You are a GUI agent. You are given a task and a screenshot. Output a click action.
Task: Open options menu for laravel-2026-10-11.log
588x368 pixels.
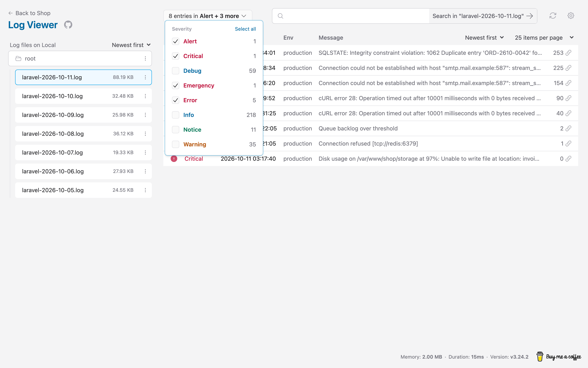(x=145, y=77)
